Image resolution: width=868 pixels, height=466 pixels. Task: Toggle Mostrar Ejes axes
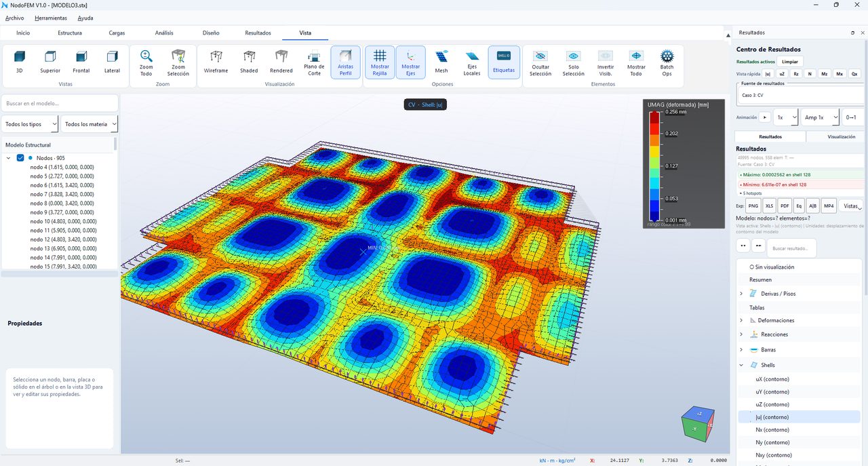411,62
